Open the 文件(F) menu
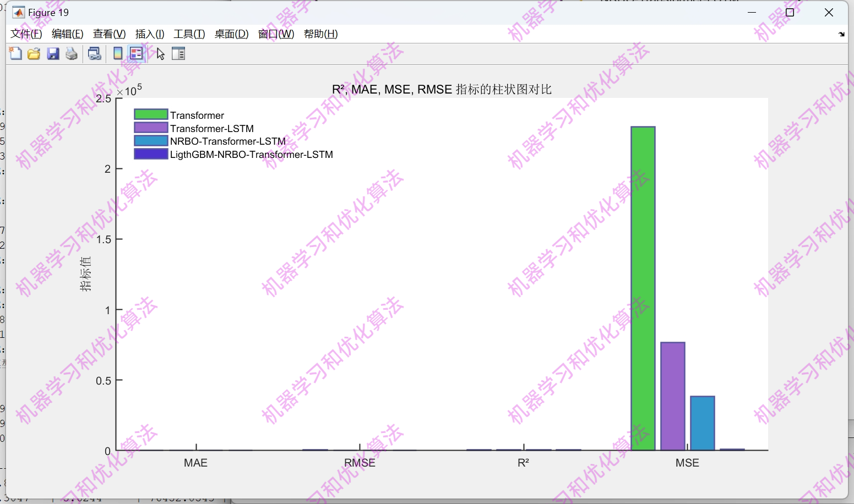 [25, 34]
